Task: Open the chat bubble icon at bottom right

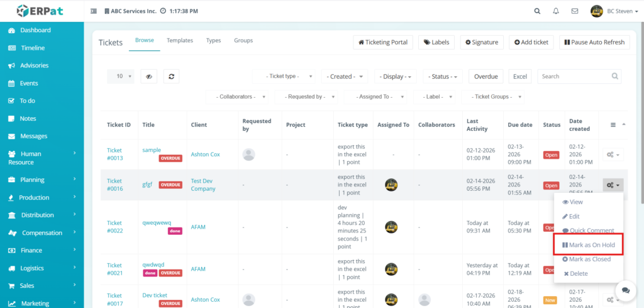Action: (x=625, y=290)
